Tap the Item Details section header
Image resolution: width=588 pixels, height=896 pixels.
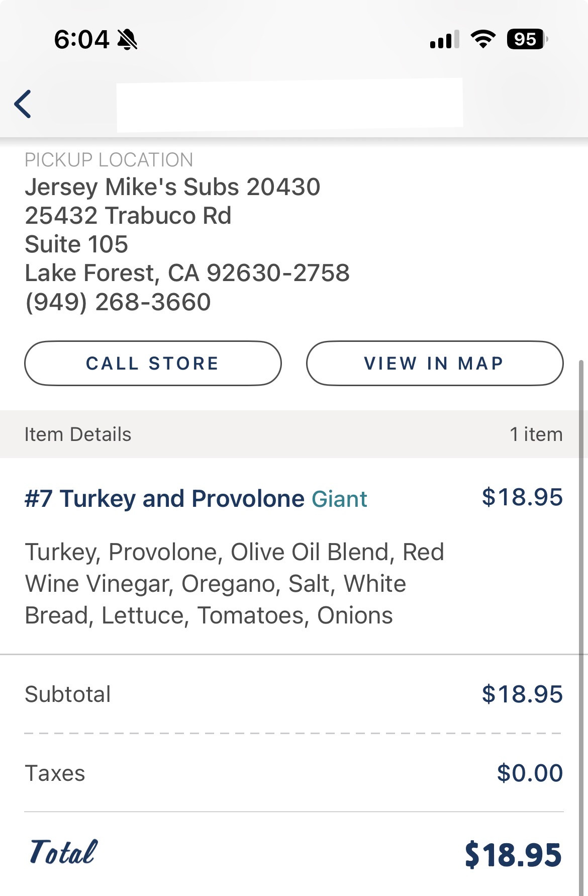pyautogui.click(x=78, y=434)
